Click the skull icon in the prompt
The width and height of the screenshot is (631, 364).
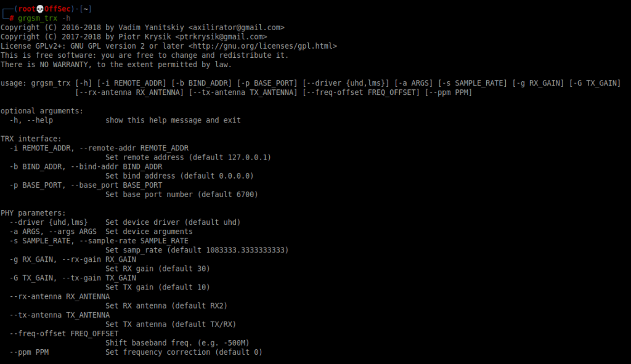click(40, 9)
